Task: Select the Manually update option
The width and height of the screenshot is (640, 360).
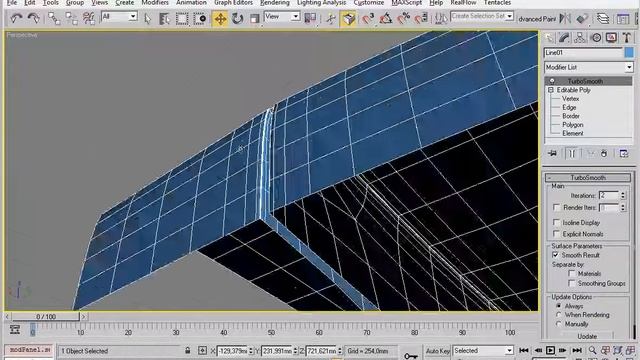Action: point(558,324)
